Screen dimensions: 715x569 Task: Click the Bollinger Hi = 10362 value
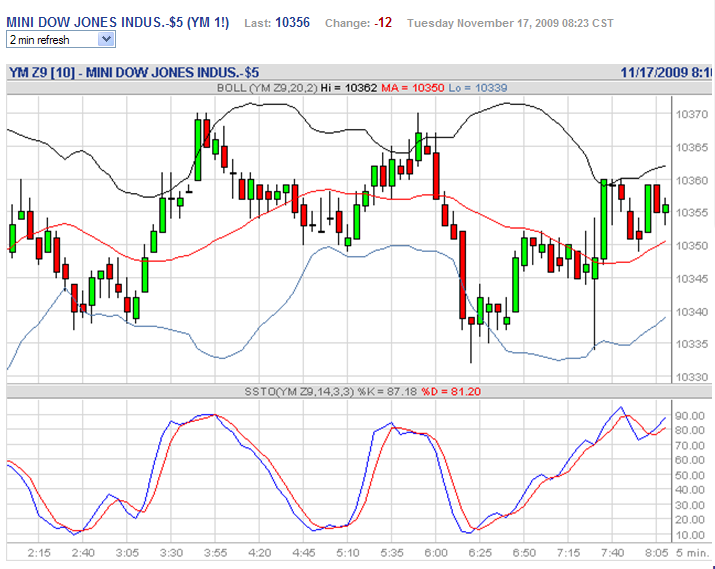click(x=349, y=88)
